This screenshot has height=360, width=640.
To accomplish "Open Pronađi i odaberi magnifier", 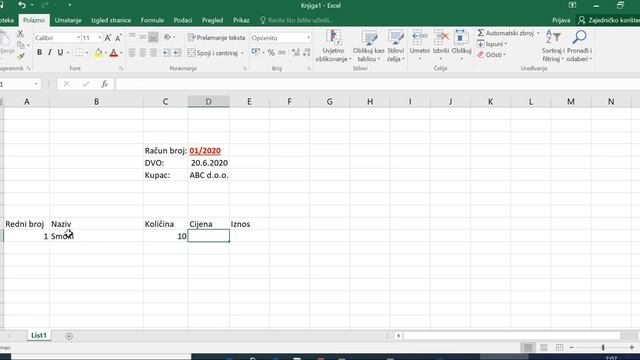I will (x=579, y=46).
